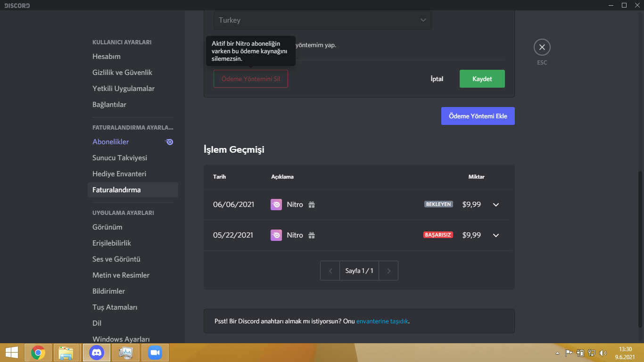Screen dimensions: 644x362
Task: Select the Faturalandırma sidebar item
Action: 133,190
